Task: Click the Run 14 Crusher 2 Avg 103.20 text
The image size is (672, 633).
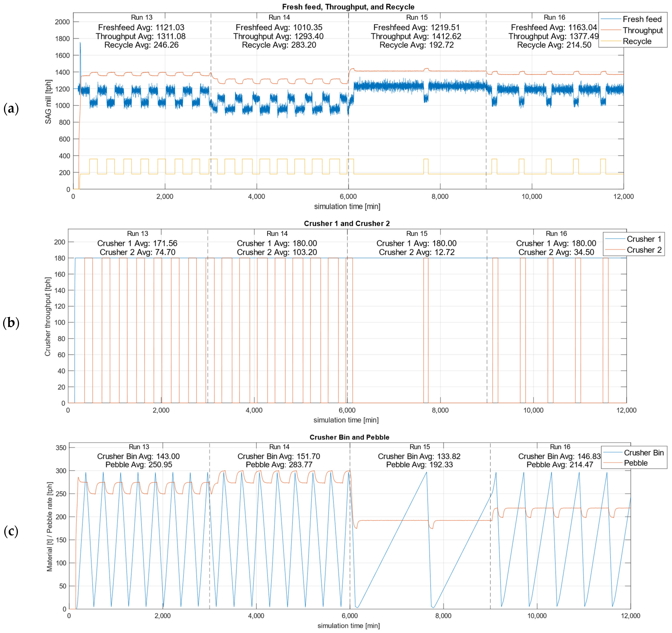Action: click(277, 252)
